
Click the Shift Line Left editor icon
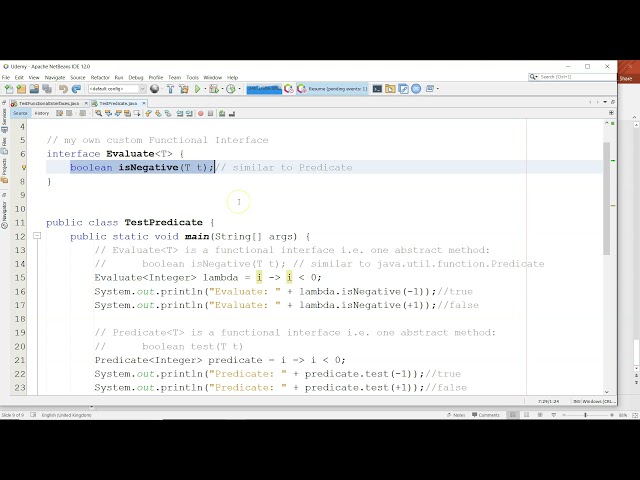[x=180, y=113]
